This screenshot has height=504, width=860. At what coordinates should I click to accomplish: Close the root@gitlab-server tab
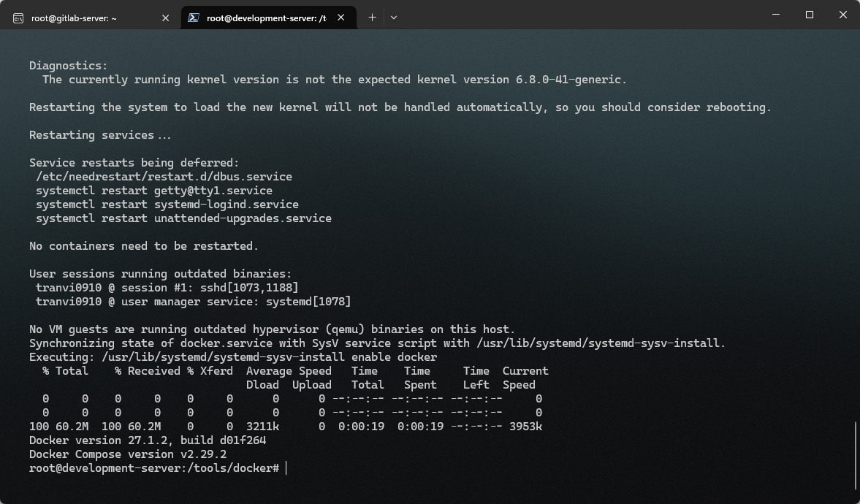166,18
